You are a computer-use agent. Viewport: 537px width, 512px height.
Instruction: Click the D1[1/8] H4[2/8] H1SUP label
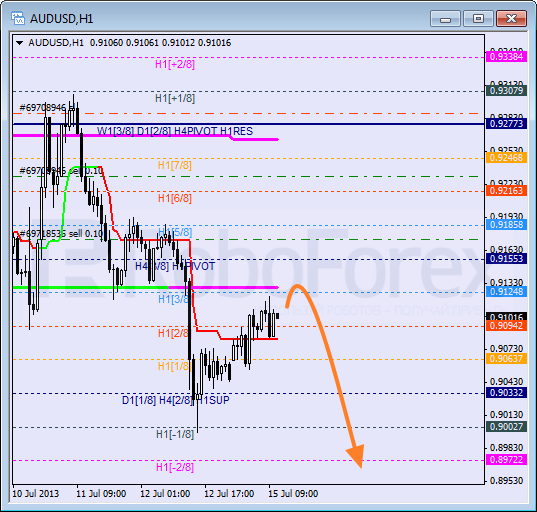(x=176, y=400)
